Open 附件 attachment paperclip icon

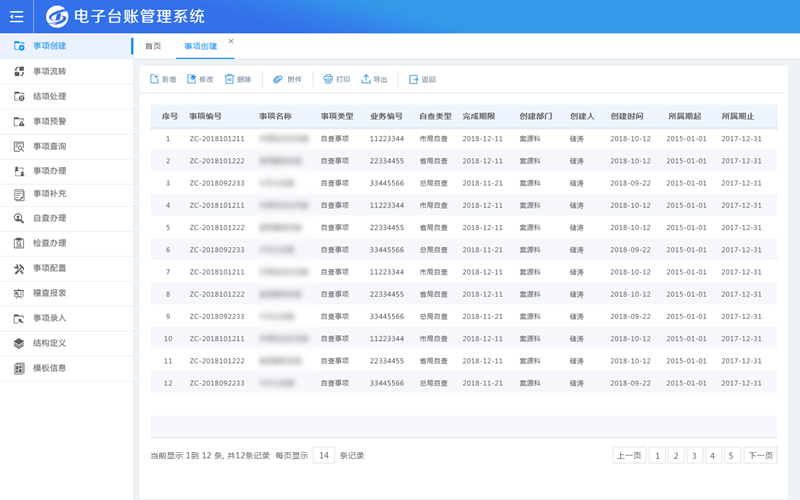pyautogui.click(x=278, y=79)
